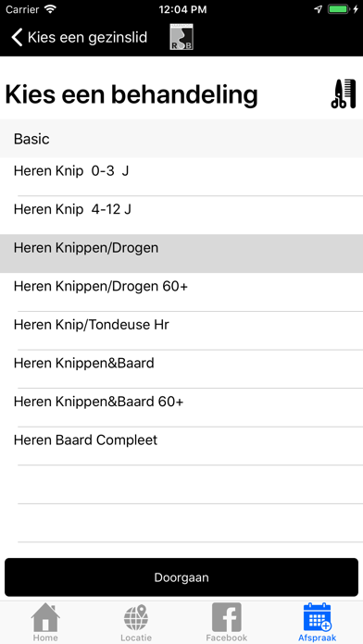Open the Home tab

point(45,622)
